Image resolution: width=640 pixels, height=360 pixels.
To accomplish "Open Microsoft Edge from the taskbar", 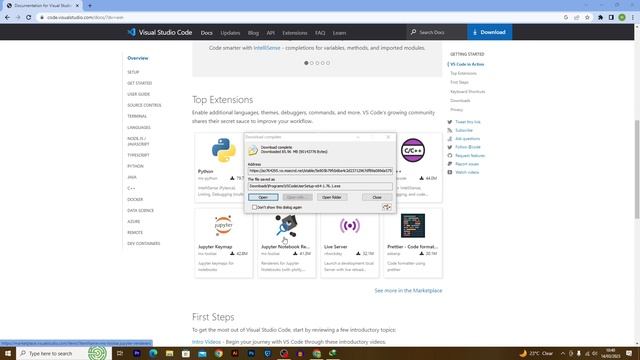I will pyautogui.click(x=153, y=353).
